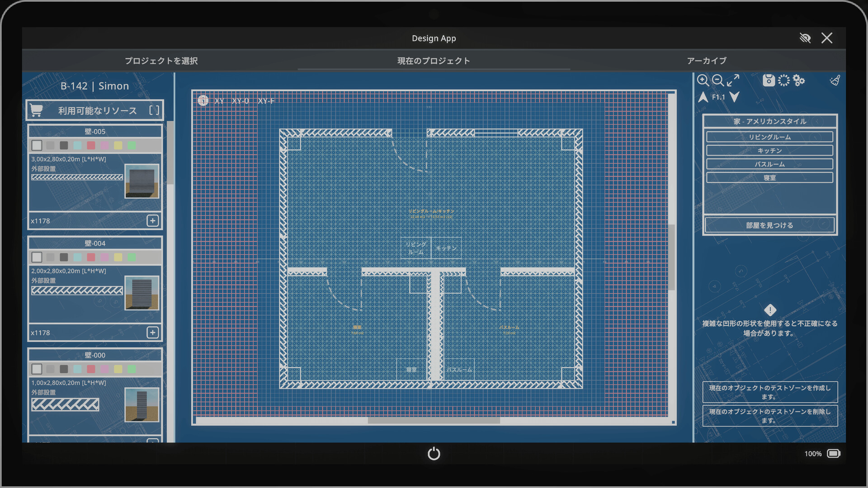Add 壁-004 with its plus button
This screenshot has height=488, width=868.
point(153,333)
